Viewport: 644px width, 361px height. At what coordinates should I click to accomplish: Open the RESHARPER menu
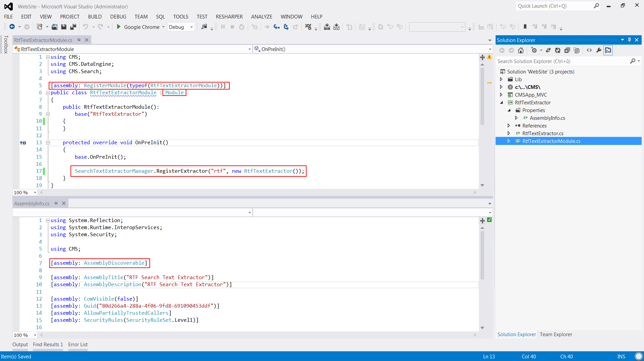coord(229,17)
